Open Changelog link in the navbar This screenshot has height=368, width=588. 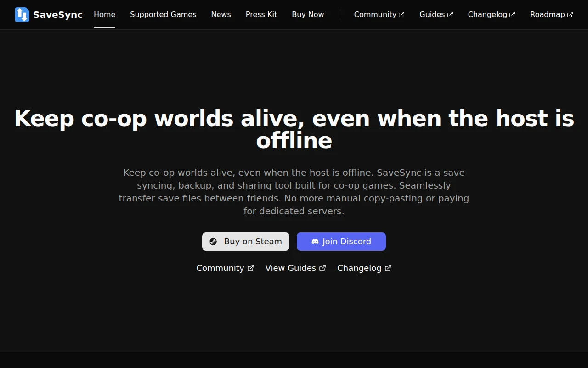pyautogui.click(x=492, y=15)
